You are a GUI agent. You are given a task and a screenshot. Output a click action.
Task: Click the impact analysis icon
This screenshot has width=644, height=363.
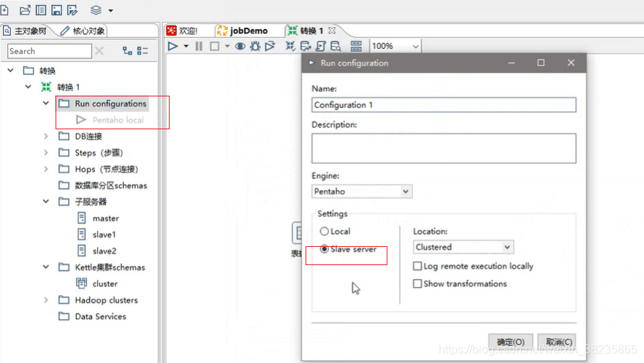[x=306, y=46]
